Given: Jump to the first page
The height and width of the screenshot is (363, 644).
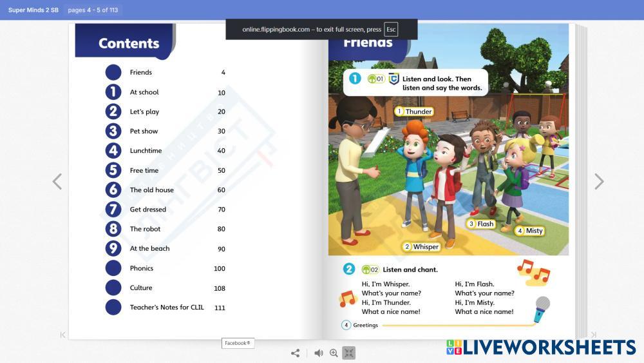Looking at the screenshot, I should tap(63, 335).
